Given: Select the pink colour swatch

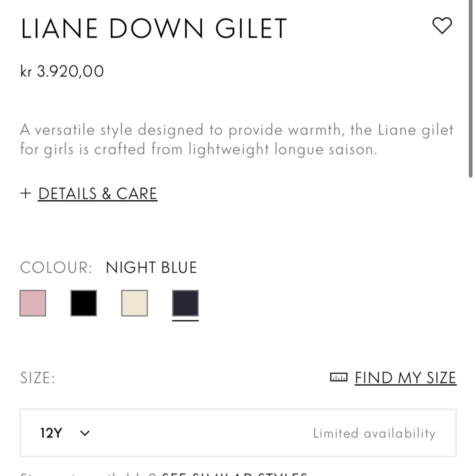Looking at the screenshot, I should tap(33, 303).
